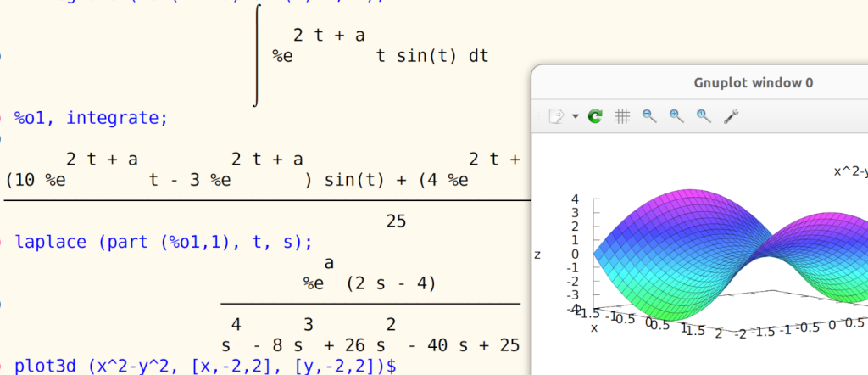Image resolution: width=868 pixels, height=375 pixels.
Task: Click the 'plot3d (x^2-y^2, [x,-2,2], [y,-2,2])$' input line
Action: point(205,367)
